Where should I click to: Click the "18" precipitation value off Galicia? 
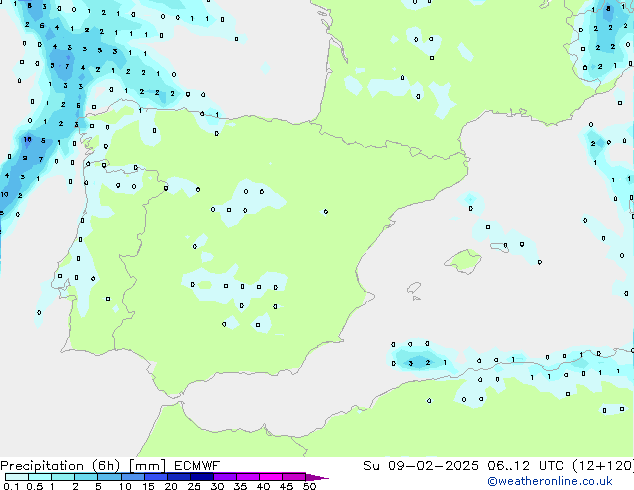(x=27, y=140)
